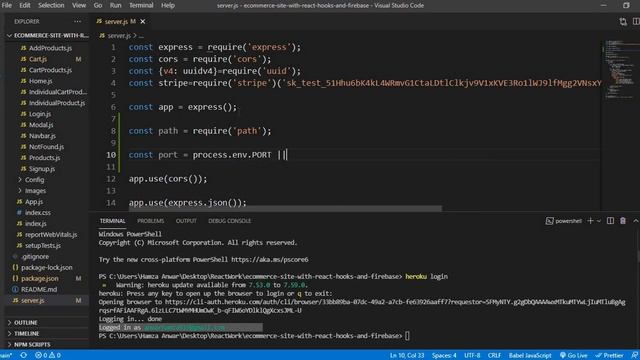Viewport: 640px width, 360px height.
Task: Open IndividualProduct.js file
Action: [x=57, y=103]
